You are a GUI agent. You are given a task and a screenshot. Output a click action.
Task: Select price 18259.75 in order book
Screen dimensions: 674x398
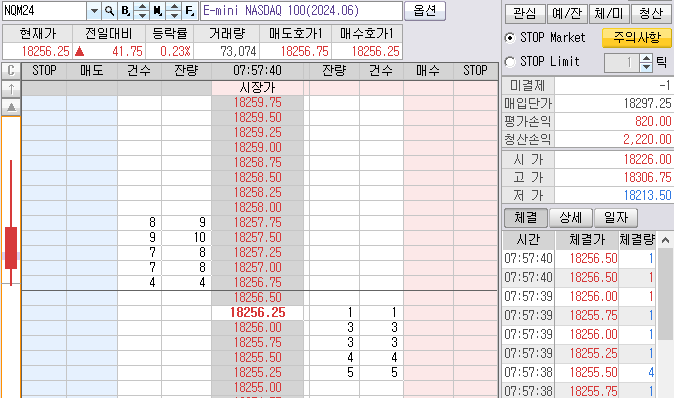pos(257,103)
